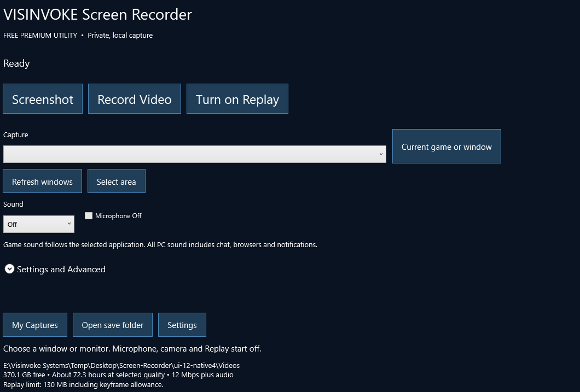Click Refresh windows

click(x=43, y=181)
